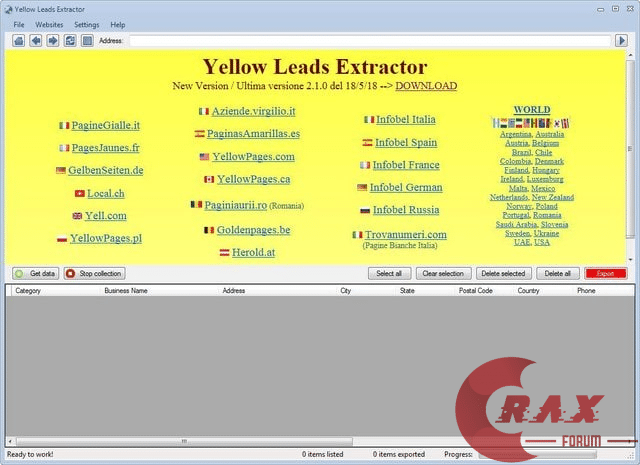Click the Get data button
Screen dimensions: 640x465
click(x=36, y=273)
